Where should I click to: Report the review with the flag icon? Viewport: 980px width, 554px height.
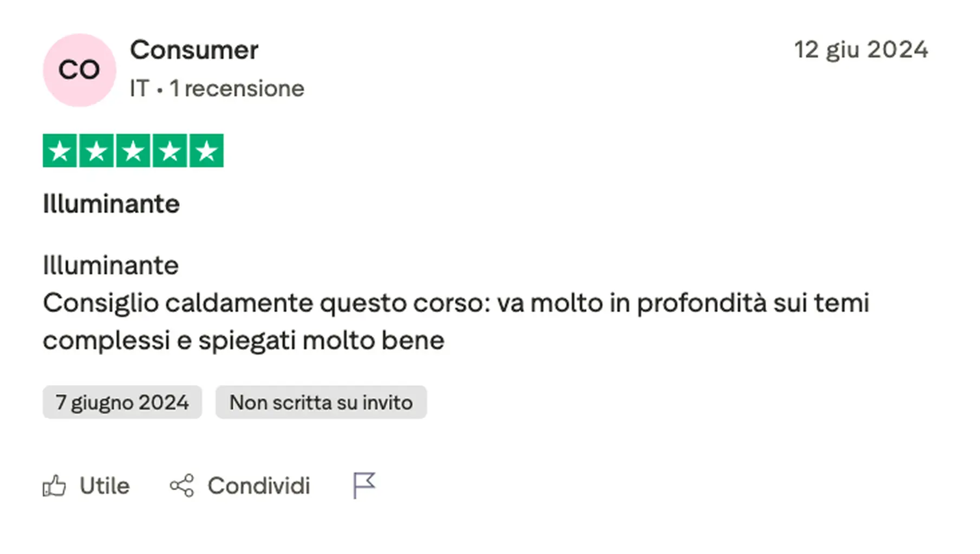click(x=364, y=485)
